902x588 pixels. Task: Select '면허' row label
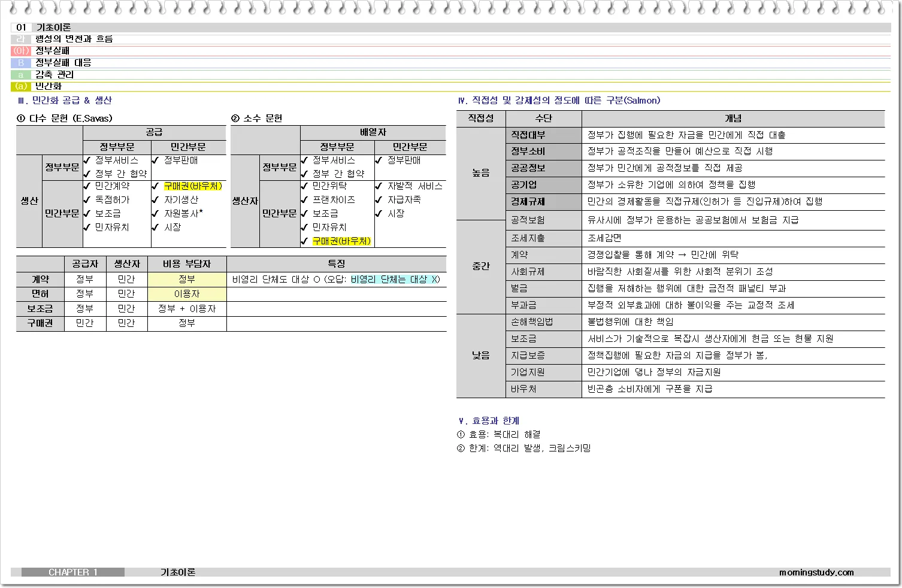40,294
